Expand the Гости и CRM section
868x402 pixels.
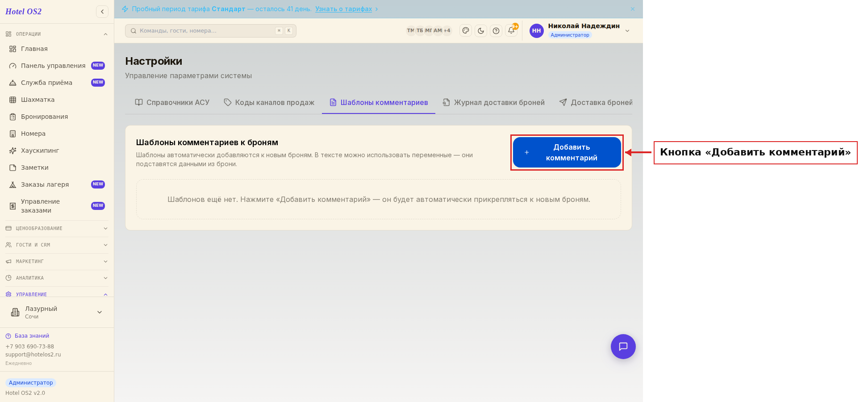(57, 245)
